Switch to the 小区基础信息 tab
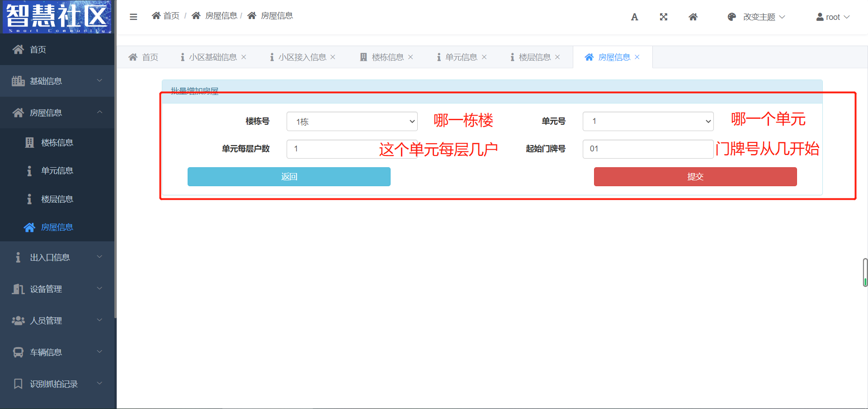This screenshot has height=409, width=868. [x=213, y=56]
